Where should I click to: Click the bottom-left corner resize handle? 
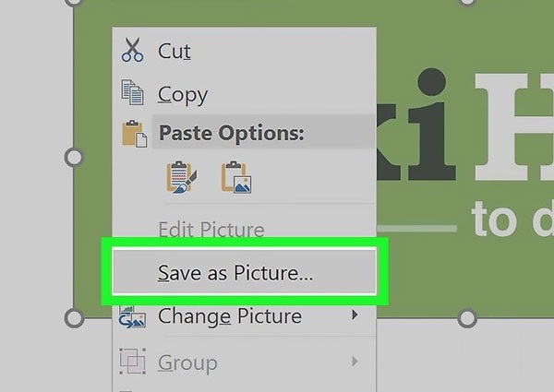(73, 318)
